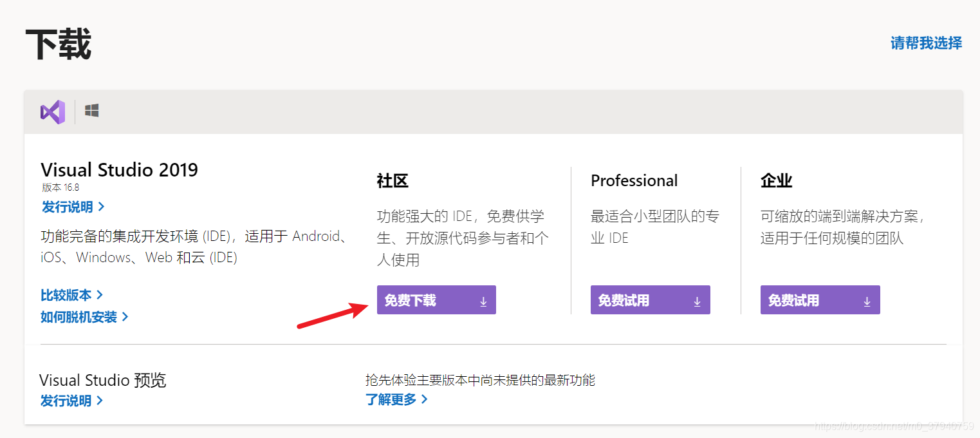
Task: Click the purple Visual Studio logo icon
Action: tap(53, 112)
